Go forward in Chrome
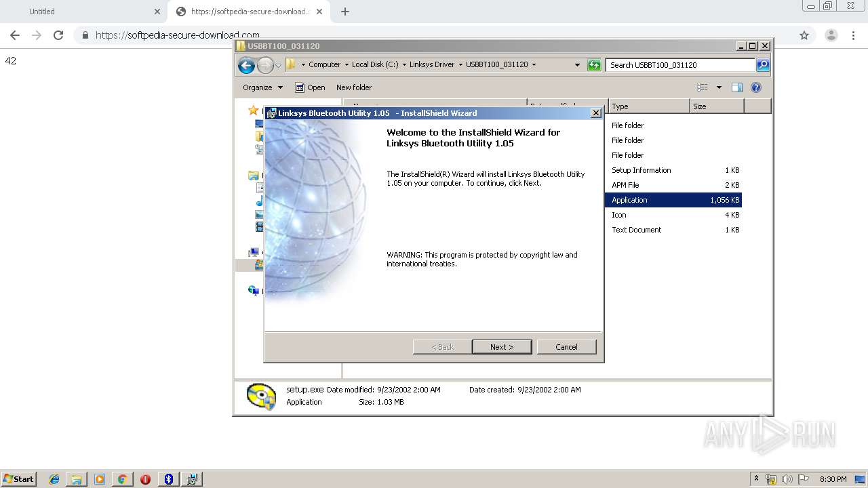The height and width of the screenshot is (488, 868). click(37, 35)
